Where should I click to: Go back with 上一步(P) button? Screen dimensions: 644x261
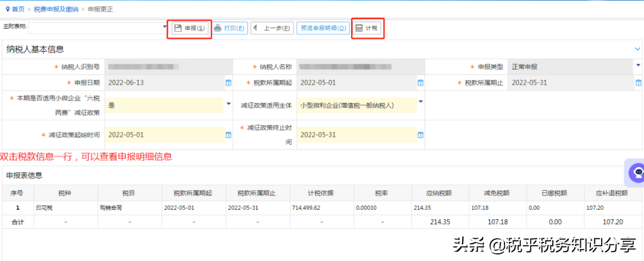tap(273, 29)
